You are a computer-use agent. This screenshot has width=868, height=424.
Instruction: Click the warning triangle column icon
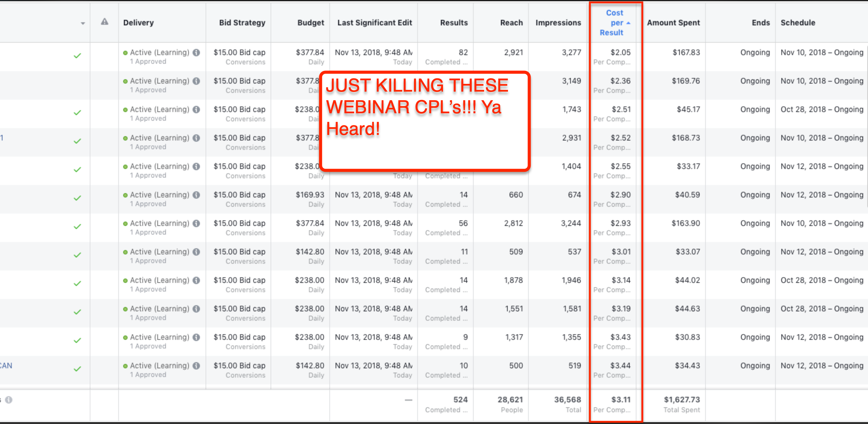(x=104, y=22)
